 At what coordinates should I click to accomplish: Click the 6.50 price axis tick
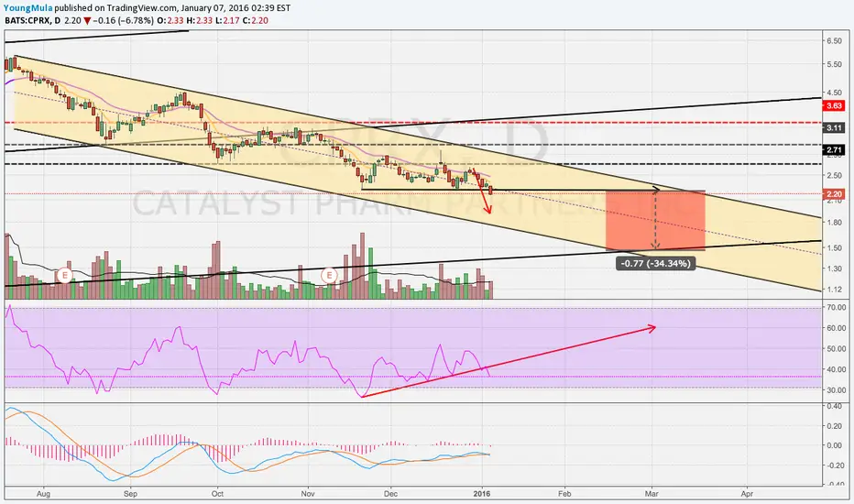coord(834,41)
